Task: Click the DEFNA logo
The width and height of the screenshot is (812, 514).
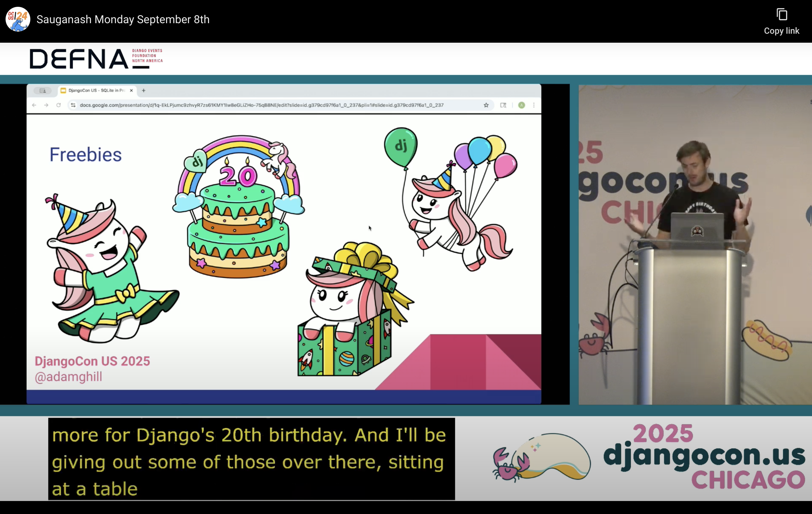Action: point(97,59)
